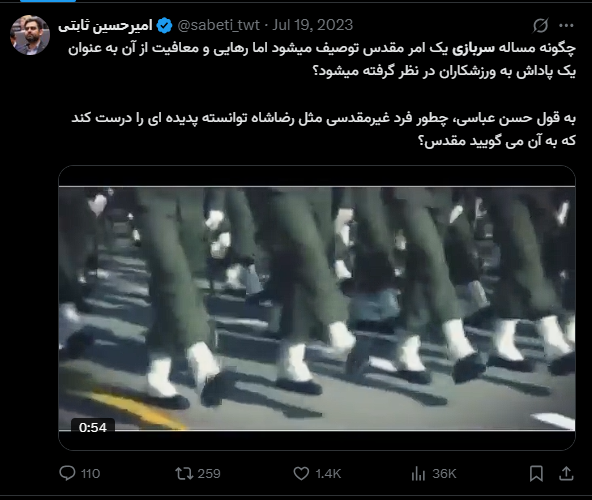The width and height of the screenshot is (592, 500).
Task: Share the tweet via upload arrow icon
Action: point(566,473)
